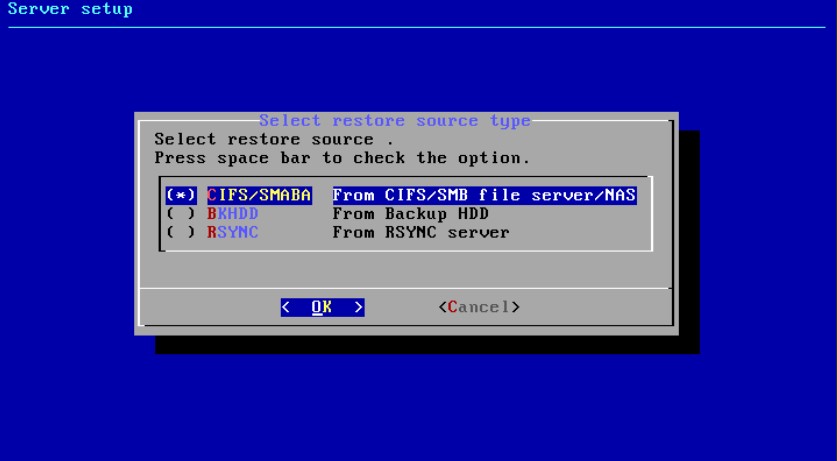Click the left angle bracket of OK
Screen dimensions: 837x461
point(286,307)
